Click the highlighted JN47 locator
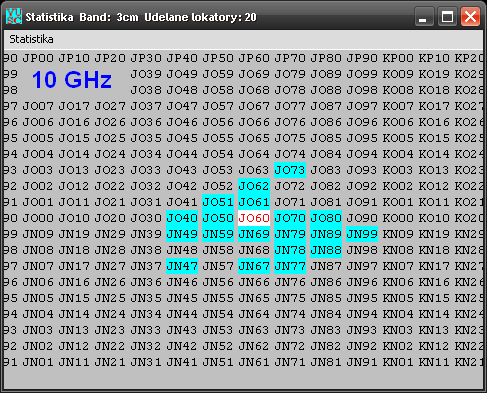Image resolution: width=487 pixels, height=393 pixels. pos(182,266)
